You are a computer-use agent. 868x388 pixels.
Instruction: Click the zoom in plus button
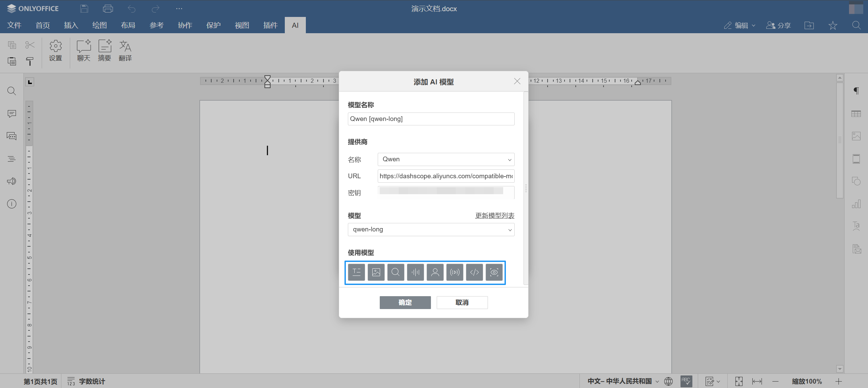coord(839,381)
